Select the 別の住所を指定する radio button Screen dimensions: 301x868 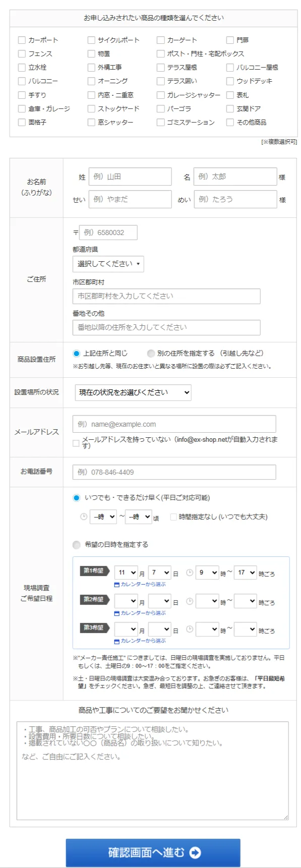pos(151,354)
